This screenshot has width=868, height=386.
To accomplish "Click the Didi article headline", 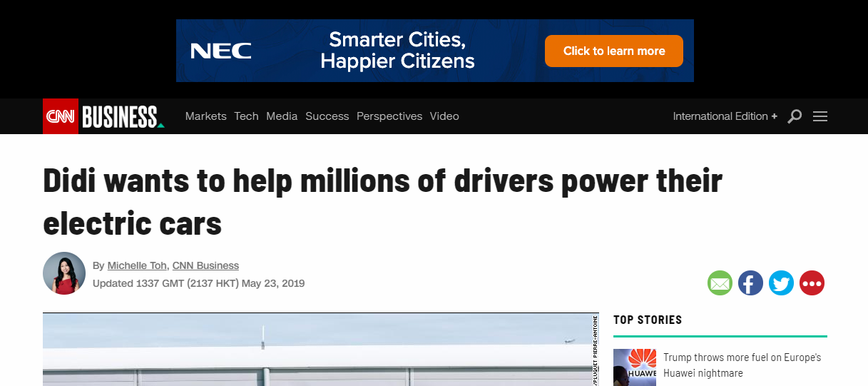I will coord(383,202).
